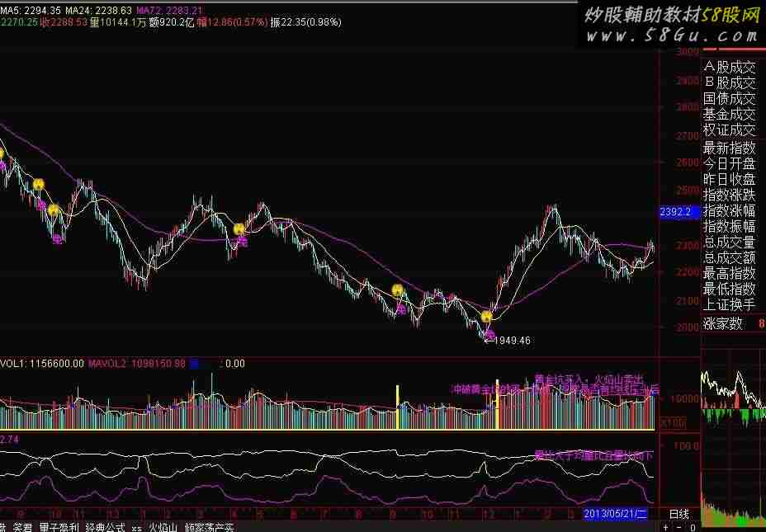Open the 火焰山 indicator tab

(x=163, y=527)
